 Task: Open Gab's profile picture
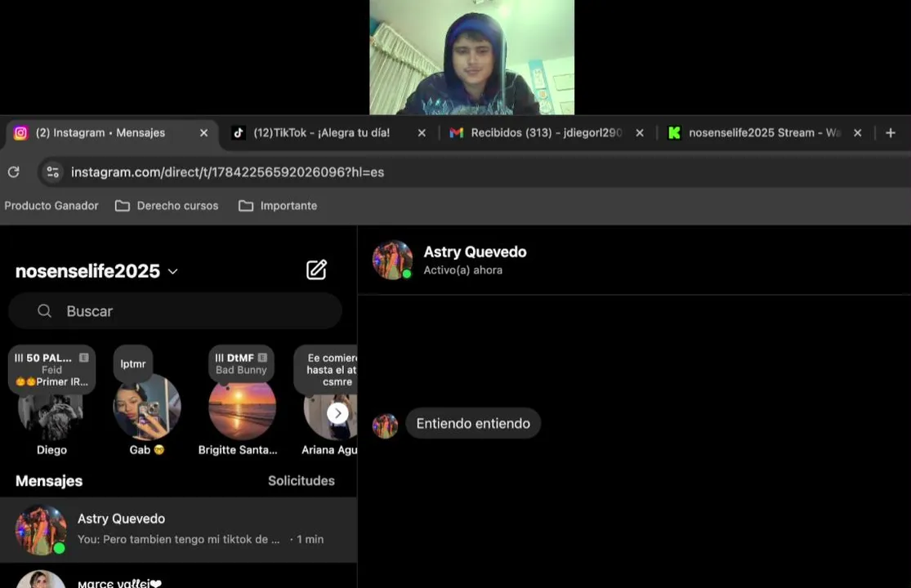(147, 408)
